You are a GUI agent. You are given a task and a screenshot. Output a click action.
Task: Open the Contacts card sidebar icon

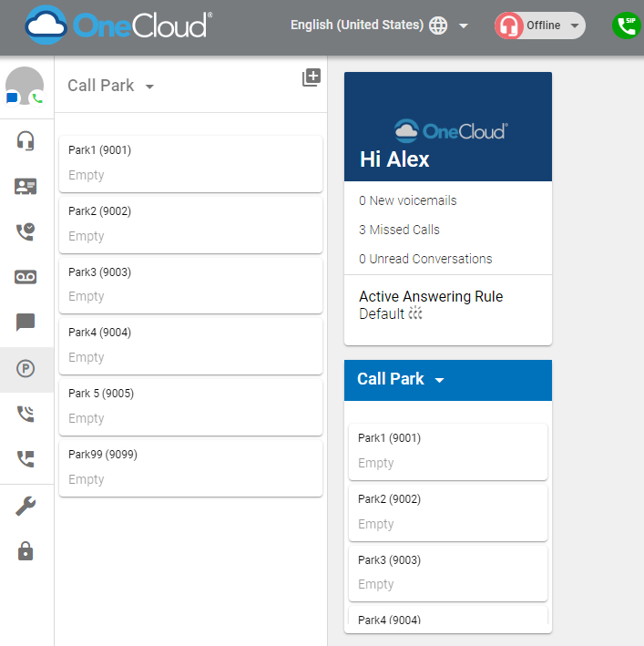(26, 186)
